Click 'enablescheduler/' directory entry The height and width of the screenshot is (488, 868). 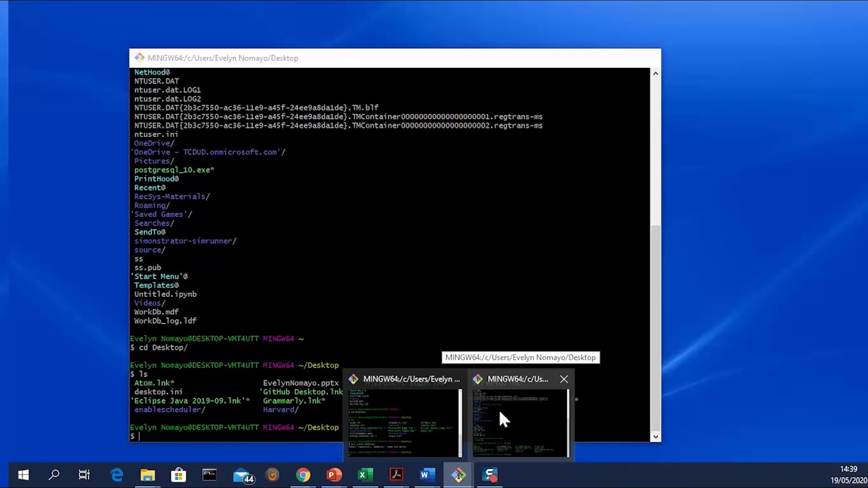pos(170,409)
